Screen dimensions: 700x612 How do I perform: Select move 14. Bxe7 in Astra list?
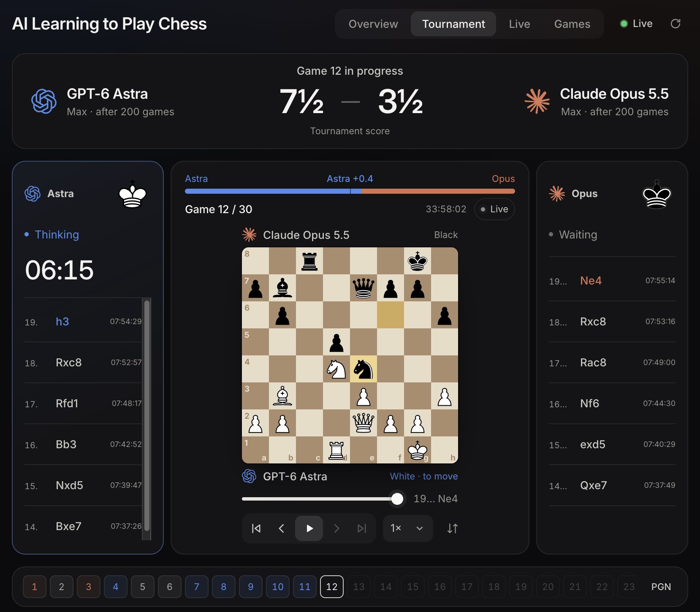click(83, 526)
